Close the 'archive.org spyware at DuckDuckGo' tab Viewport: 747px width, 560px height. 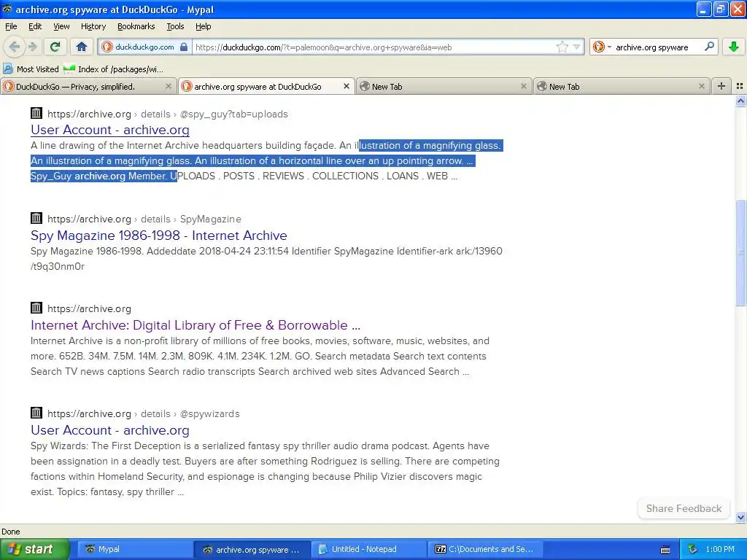(347, 86)
